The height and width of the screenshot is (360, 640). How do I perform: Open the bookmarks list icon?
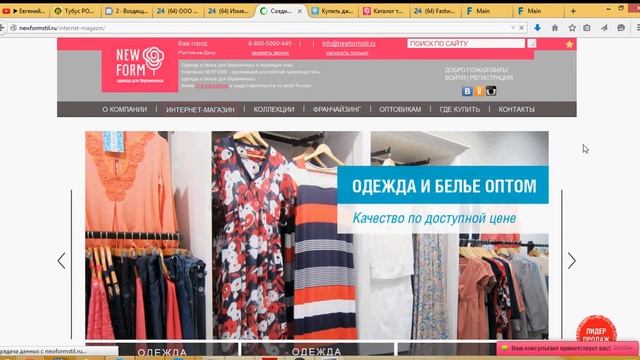(587, 28)
